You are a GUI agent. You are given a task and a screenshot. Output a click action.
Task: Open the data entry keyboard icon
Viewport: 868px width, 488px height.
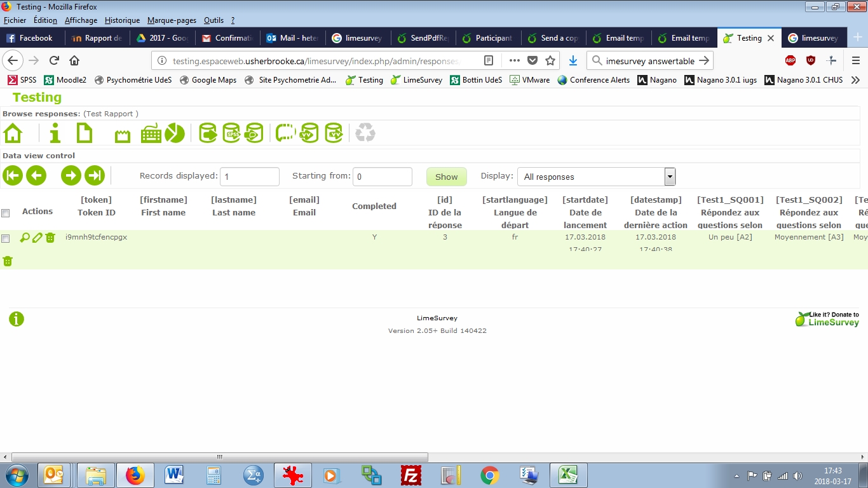coord(151,133)
